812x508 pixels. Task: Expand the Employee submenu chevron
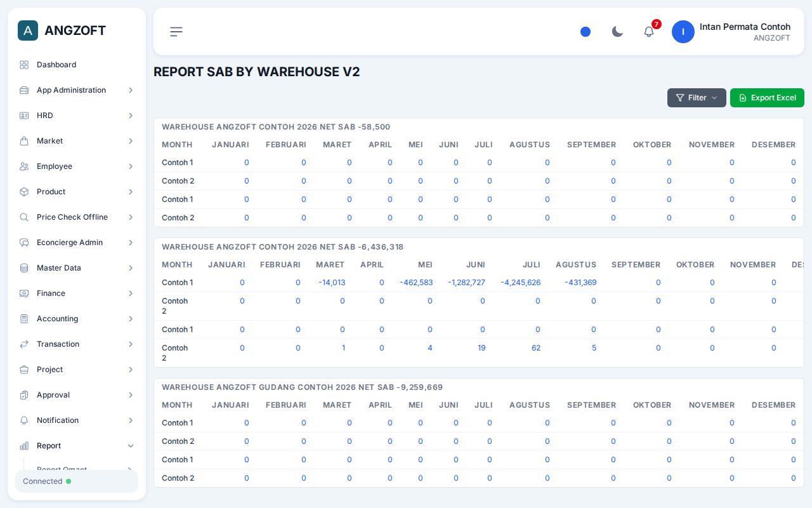[x=131, y=166]
